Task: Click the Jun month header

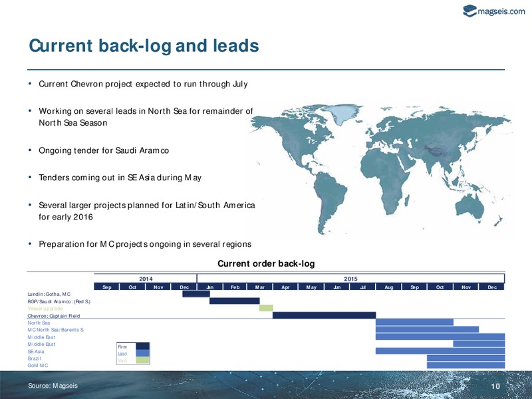Action: [337, 287]
